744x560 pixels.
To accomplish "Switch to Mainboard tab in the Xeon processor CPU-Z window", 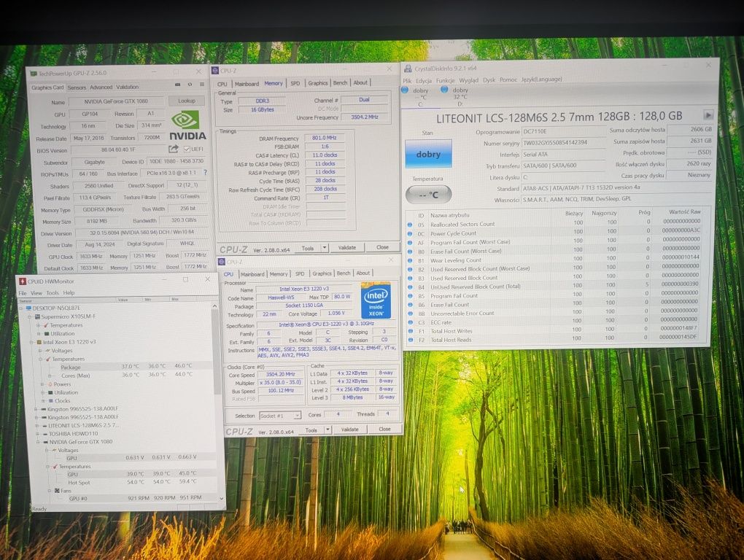I will pyautogui.click(x=252, y=274).
